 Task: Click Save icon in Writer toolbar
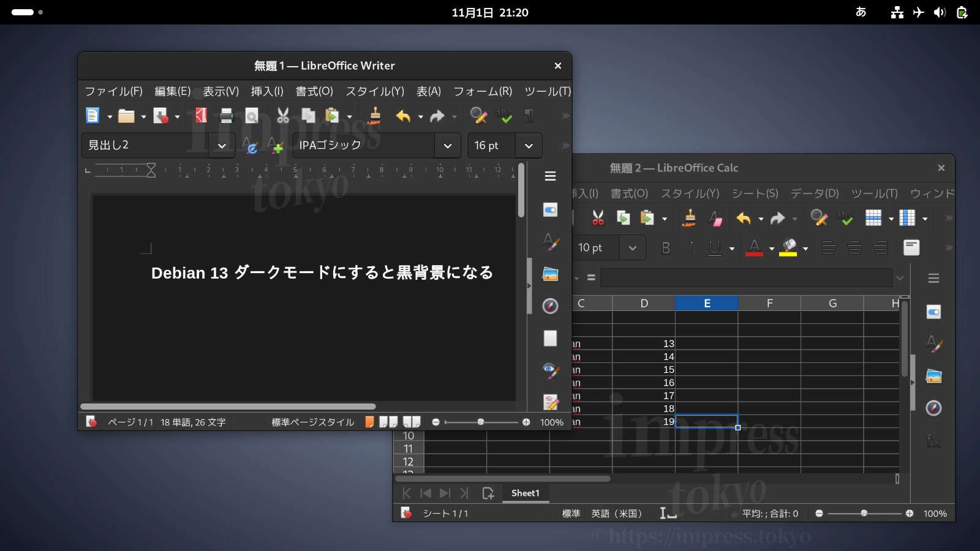click(160, 116)
